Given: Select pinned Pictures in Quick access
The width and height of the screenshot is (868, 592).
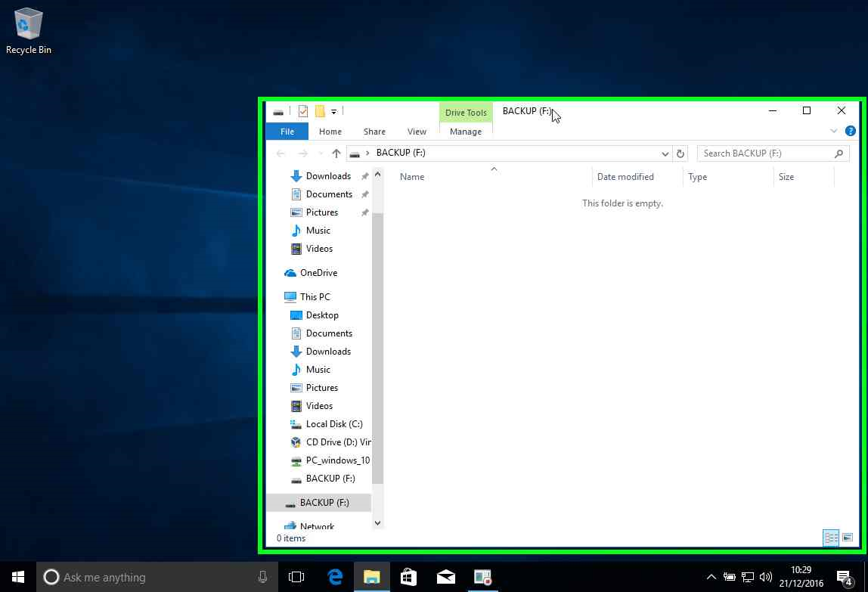Looking at the screenshot, I should [321, 212].
